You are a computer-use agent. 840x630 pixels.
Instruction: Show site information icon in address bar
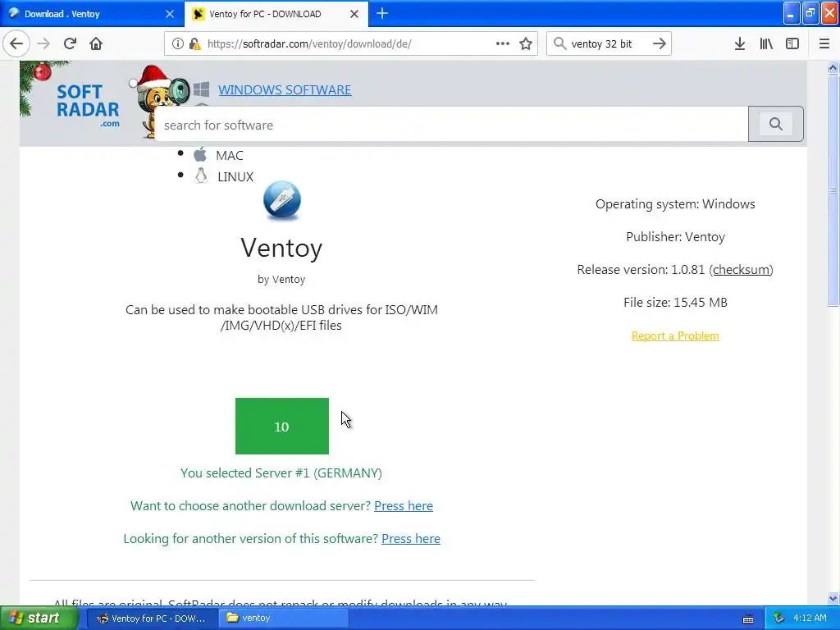(x=177, y=44)
